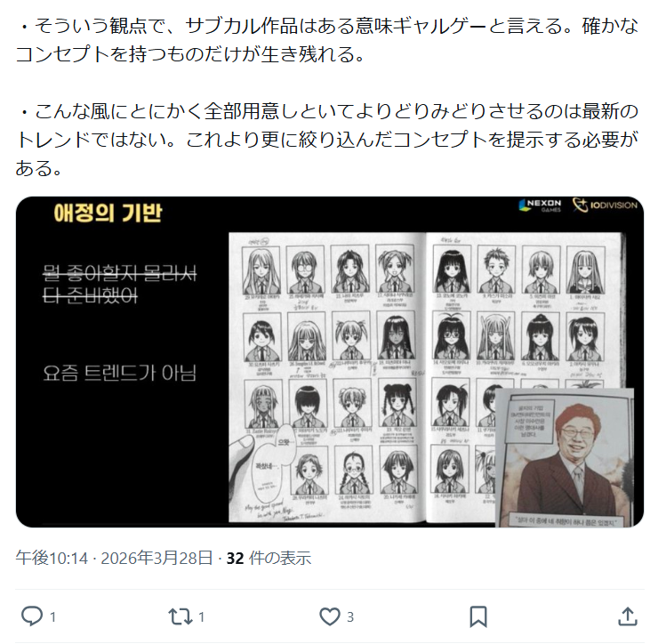
Task: Click the IODIVISION logo in the slide
Action: pos(605,205)
